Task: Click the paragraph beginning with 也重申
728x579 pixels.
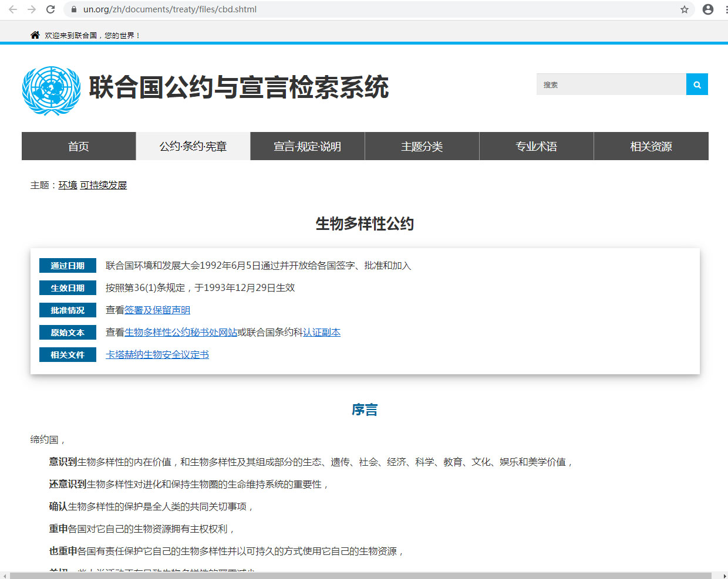Action: 227,551
